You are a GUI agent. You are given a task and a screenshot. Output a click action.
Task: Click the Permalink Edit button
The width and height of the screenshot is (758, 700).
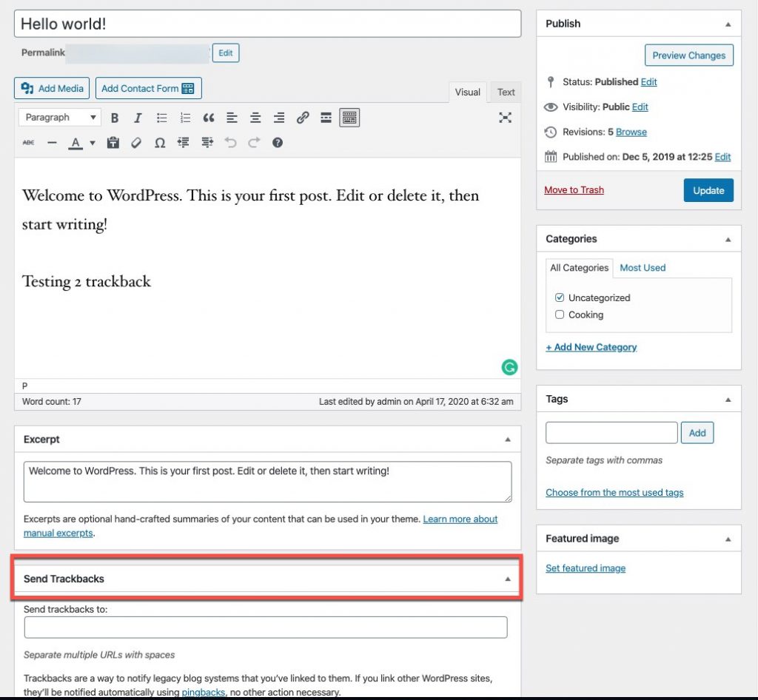click(x=226, y=53)
